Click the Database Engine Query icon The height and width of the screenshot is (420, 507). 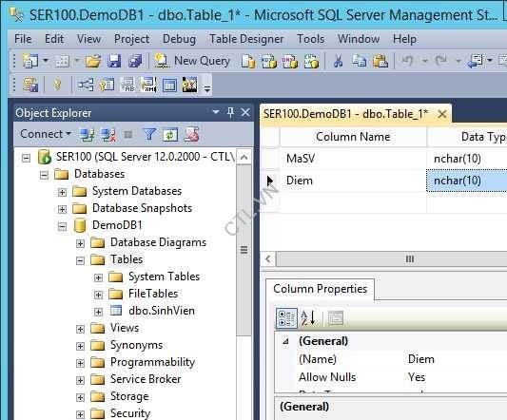(x=248, y=61)
